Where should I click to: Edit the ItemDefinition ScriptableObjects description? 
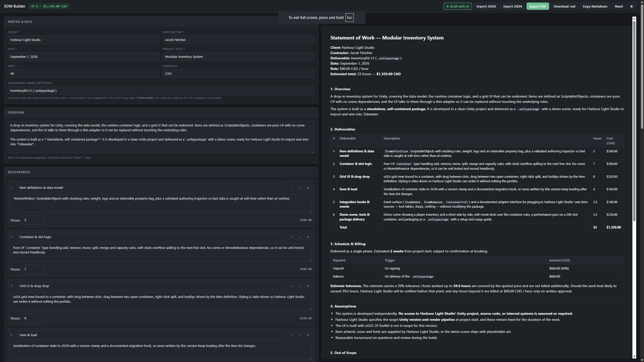pos(161,203)
